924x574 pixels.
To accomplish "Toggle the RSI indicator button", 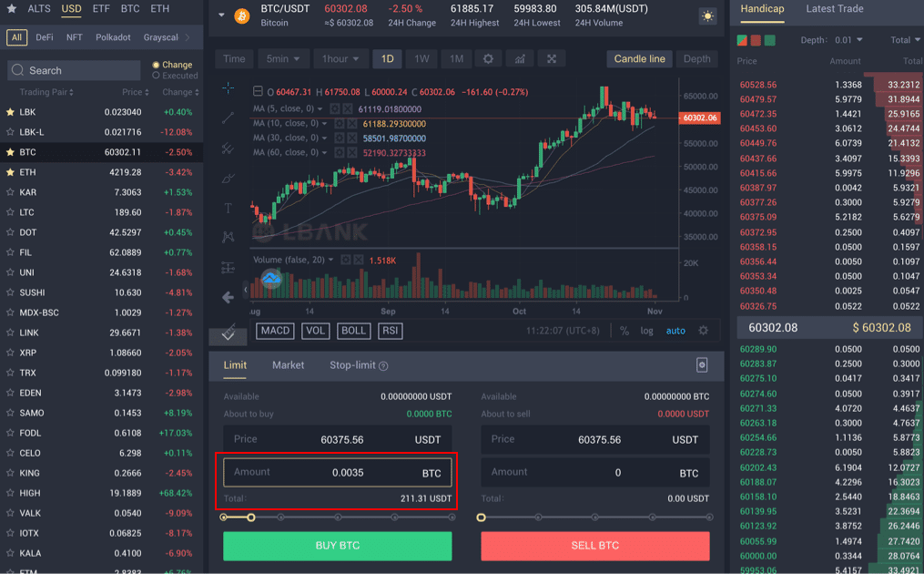I will point(391,331).
